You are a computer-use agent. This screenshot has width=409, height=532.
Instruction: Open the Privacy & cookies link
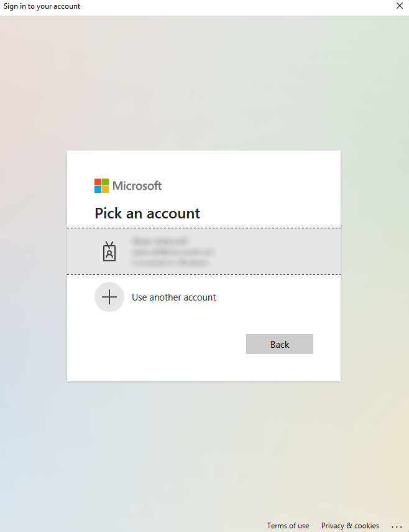coord(350,526)
